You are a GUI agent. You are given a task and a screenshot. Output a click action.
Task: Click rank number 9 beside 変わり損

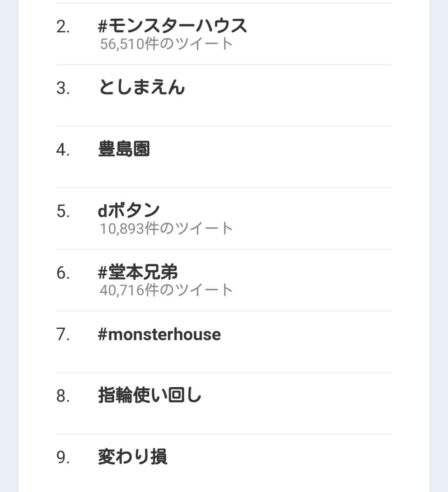(x=63, y=457)
